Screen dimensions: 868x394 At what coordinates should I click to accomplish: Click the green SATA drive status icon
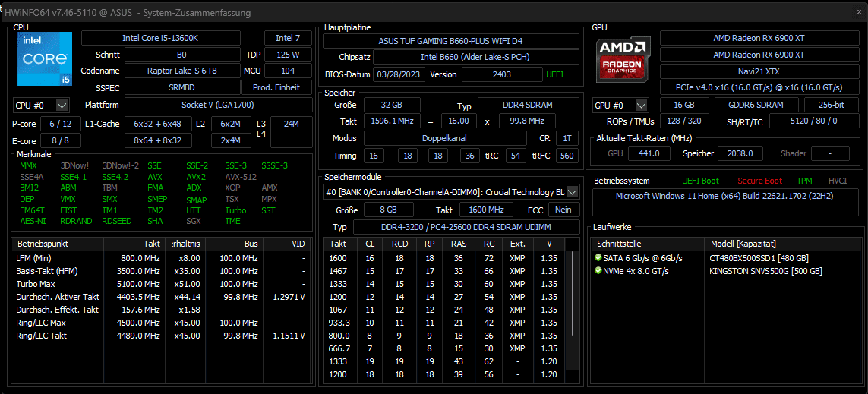coord(598,258)
